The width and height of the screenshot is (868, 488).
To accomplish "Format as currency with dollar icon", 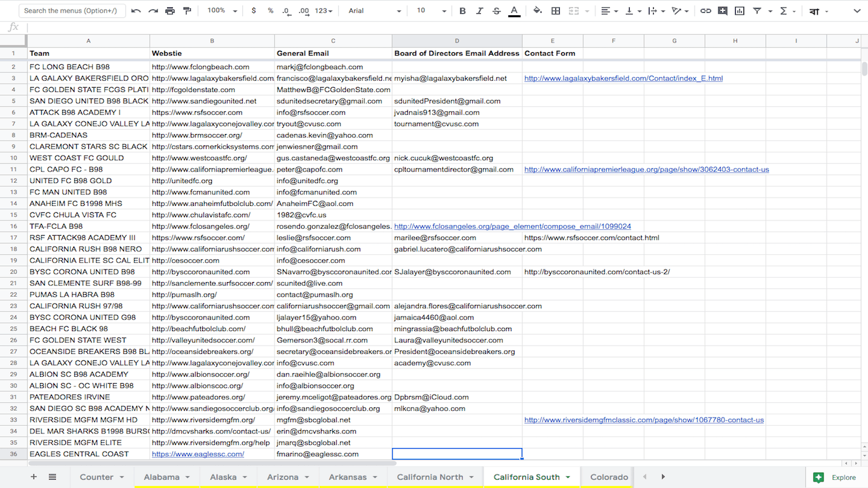I will point(254,11).
